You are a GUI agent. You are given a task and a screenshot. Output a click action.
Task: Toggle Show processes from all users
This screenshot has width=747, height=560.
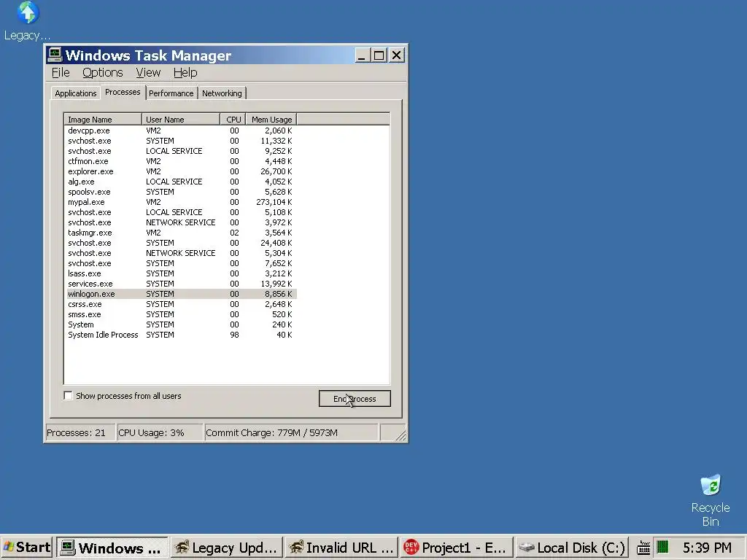click(x=68, y=396)
